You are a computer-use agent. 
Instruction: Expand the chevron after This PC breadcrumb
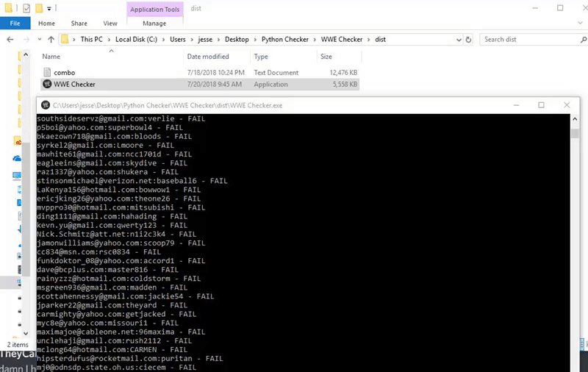point(109,40)
